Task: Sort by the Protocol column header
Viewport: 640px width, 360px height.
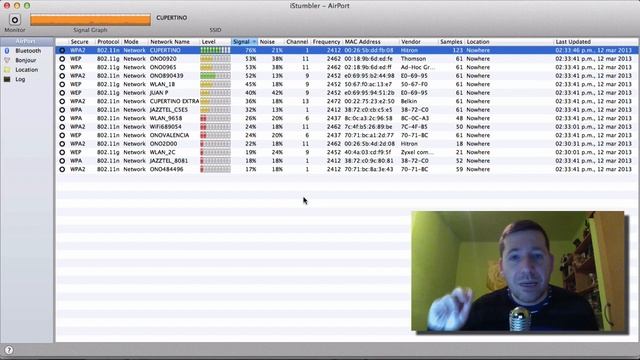Action: pyautogui.click(x=108, y=42)
